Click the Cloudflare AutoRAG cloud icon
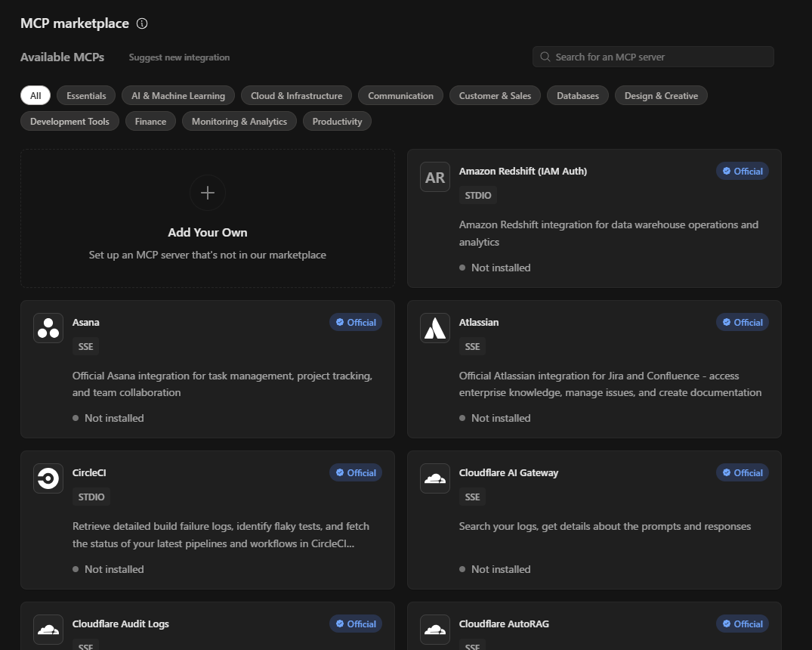 pos(435,629)
